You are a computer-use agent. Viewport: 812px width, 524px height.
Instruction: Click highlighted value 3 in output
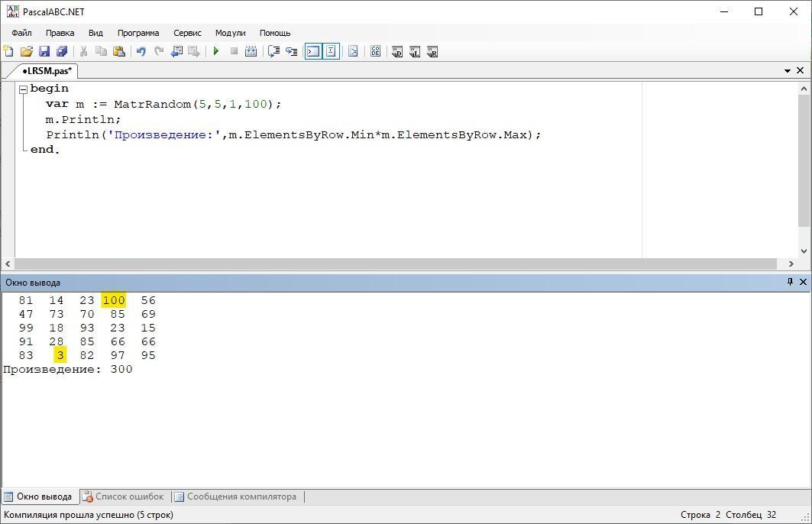[x=60, y=355]
